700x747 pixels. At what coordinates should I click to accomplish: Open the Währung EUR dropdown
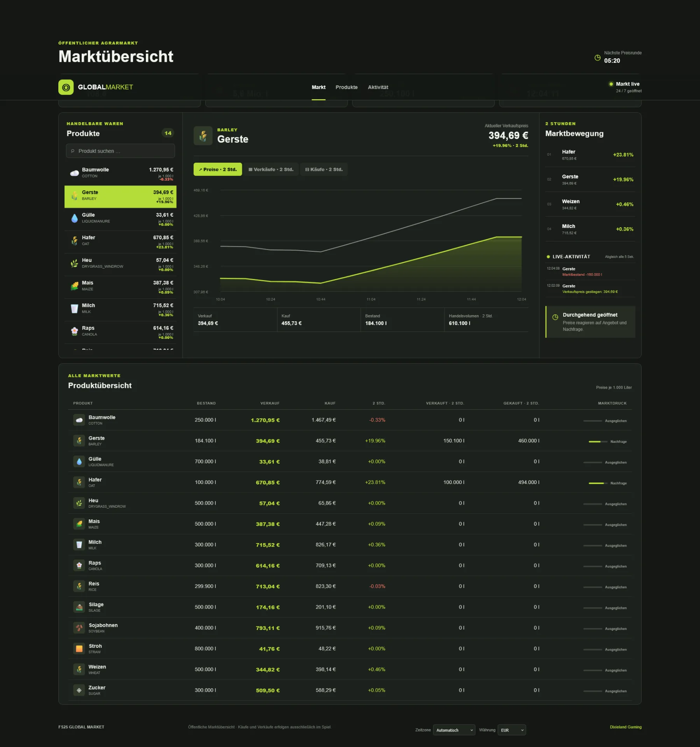[x=512, y=730]
